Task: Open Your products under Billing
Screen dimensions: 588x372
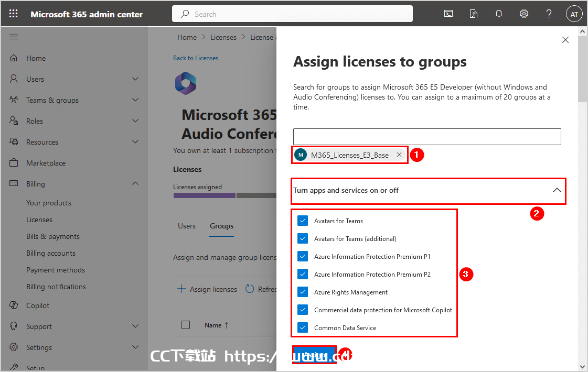Action: [x=49, y=203]
